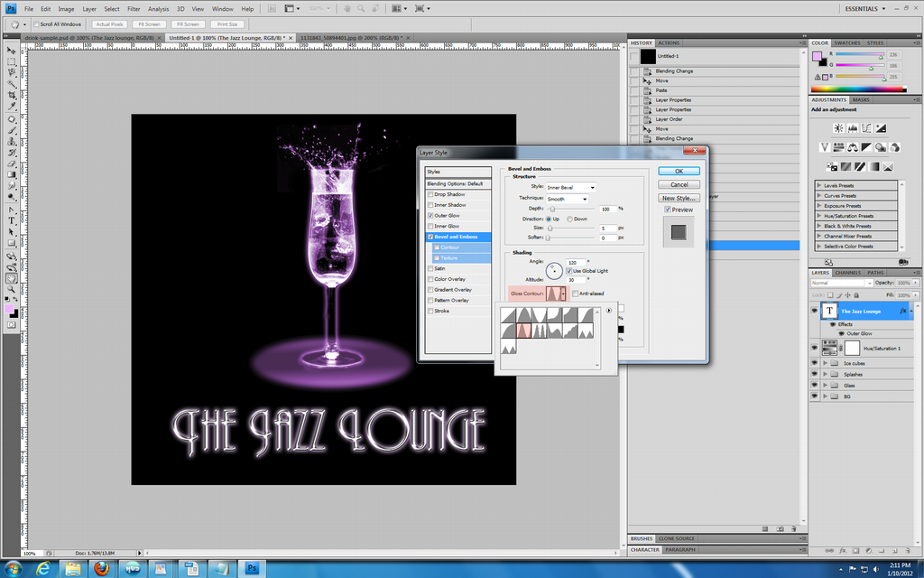The height and width of the screenshot is (578, 924).
Task: Select the Pen tool
Action: tap(11, 210)
